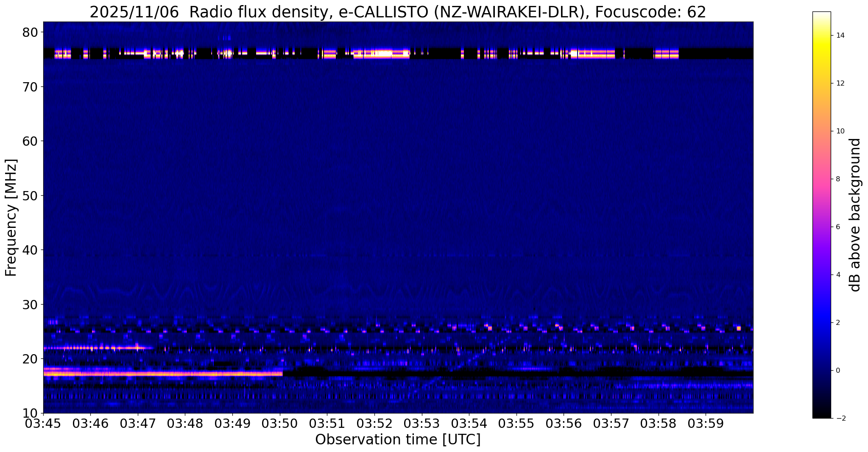Image resolution: width=868 pixels, height=452 pixels.
Task: Click the 03:55 time tick label
Action: click(x=517, y=424)
